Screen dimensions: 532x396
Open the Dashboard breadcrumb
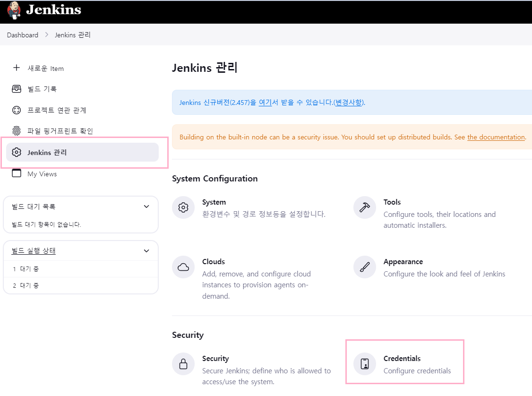click(x=22, y=35)
